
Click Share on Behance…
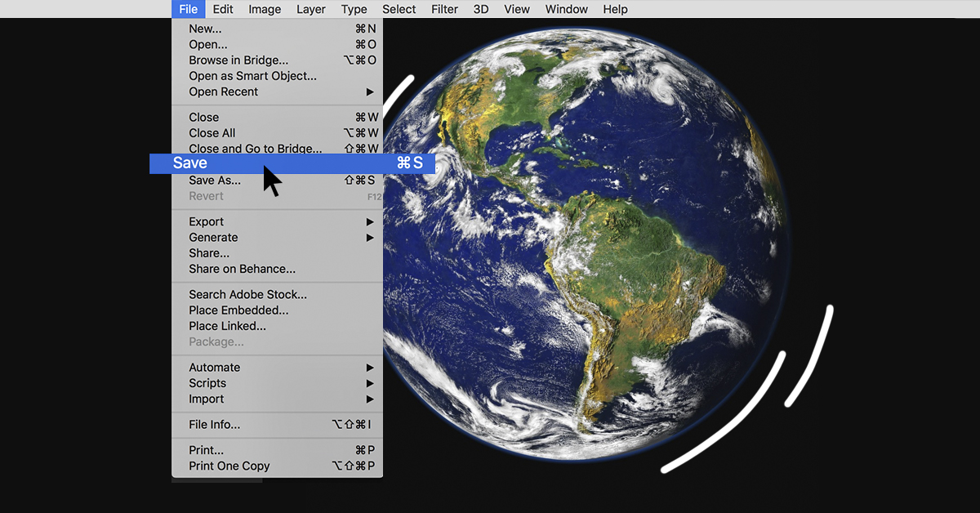[242, 269]
